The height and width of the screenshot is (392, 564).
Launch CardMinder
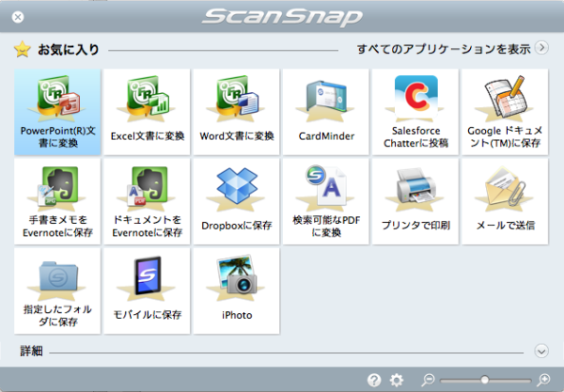coord(326,112)
